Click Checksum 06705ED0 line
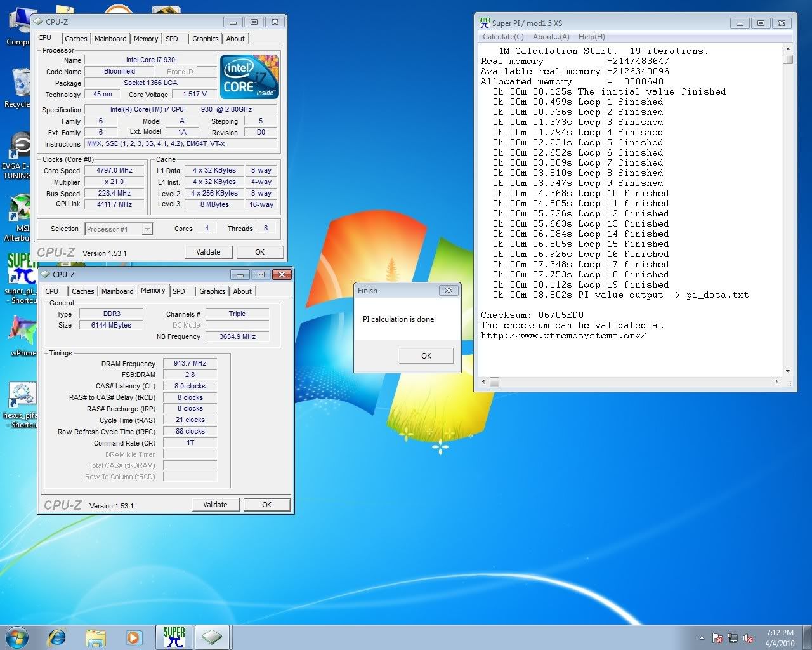Viewport: 812px width, 650px height. [x=532, y=315]
